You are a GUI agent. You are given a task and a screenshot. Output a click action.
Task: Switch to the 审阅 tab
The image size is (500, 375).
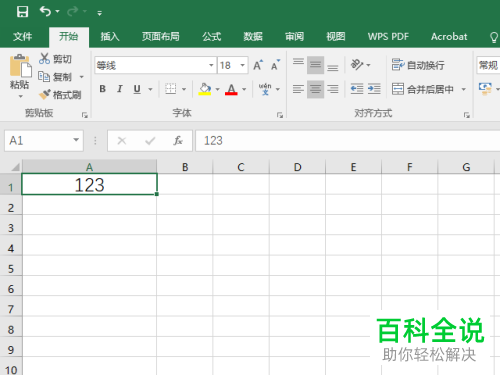pos(294,36)
